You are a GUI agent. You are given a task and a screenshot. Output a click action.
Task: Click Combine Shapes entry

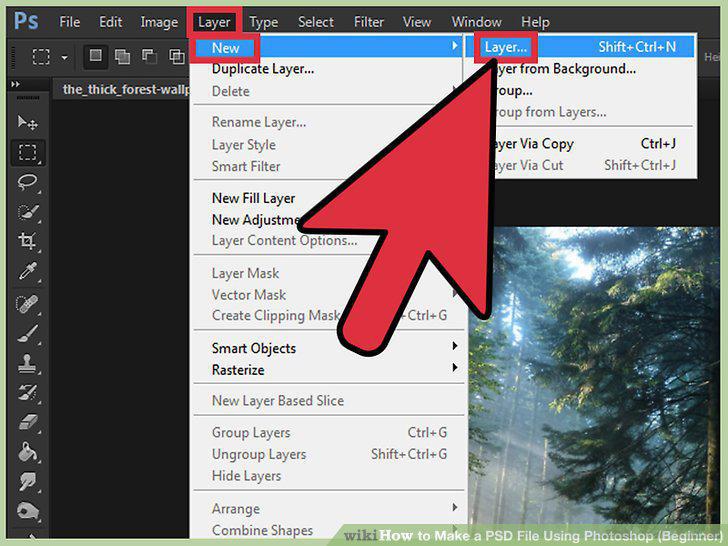pos(328,530)
